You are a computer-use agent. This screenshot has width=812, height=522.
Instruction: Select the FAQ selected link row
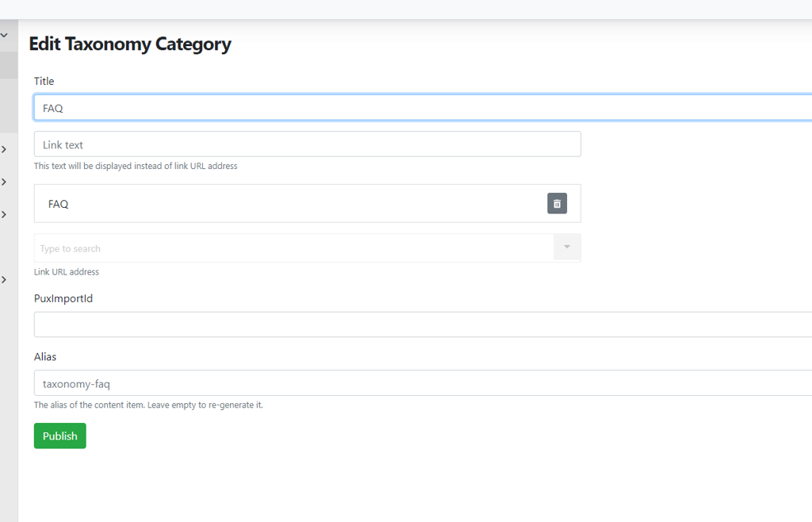click(285, 204)
